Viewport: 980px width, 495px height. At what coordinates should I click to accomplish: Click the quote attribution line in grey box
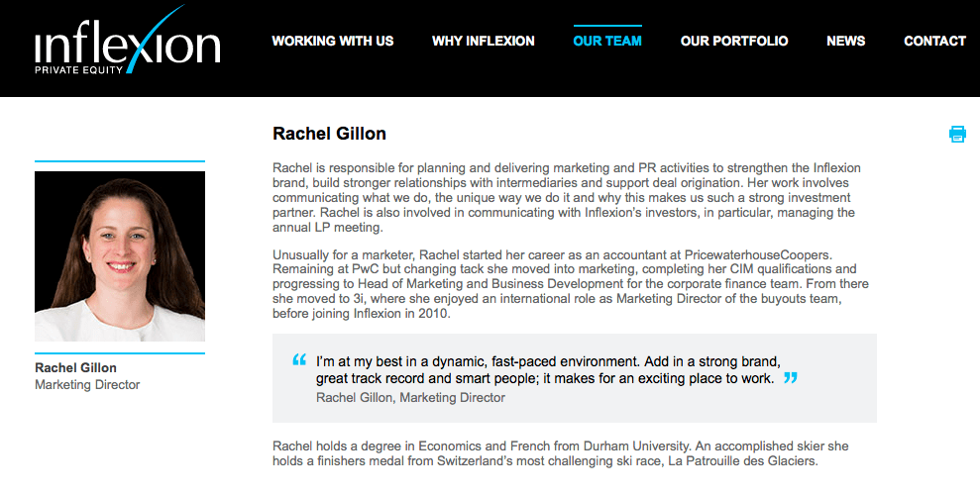(x=410, y=398)
